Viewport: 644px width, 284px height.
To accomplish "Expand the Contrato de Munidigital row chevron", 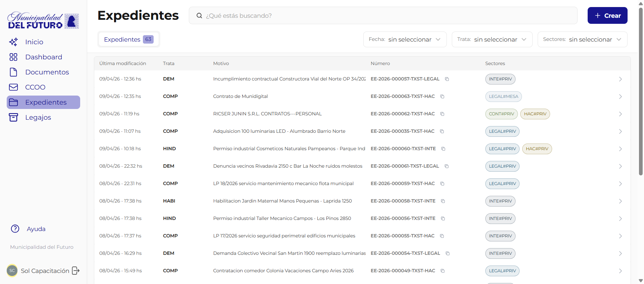I will [x=620, y=97].
